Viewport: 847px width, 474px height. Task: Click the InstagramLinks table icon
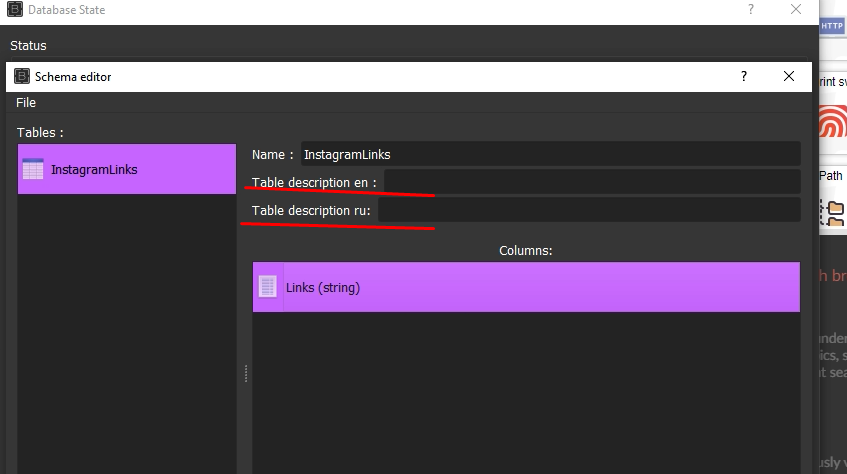click(33, 169)
